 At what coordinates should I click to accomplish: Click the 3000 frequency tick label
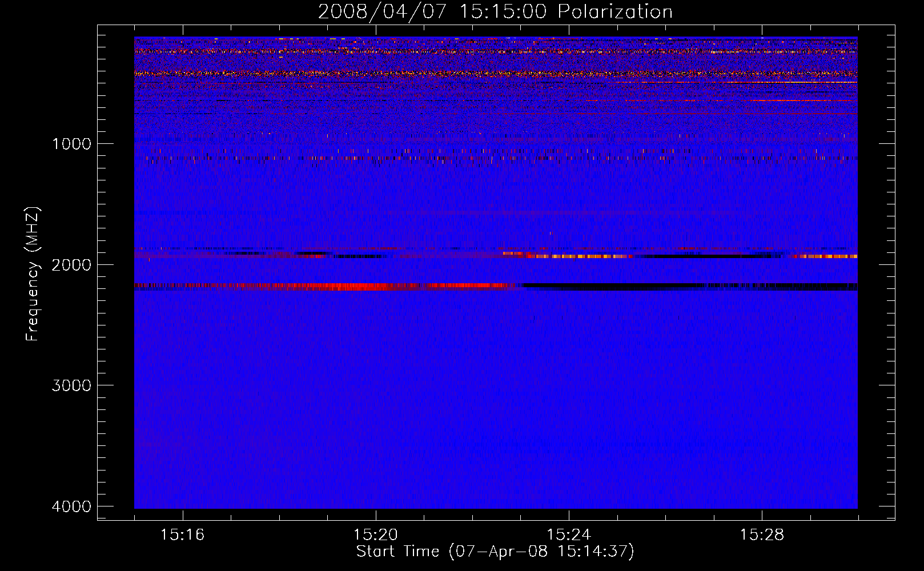point(71,385)
